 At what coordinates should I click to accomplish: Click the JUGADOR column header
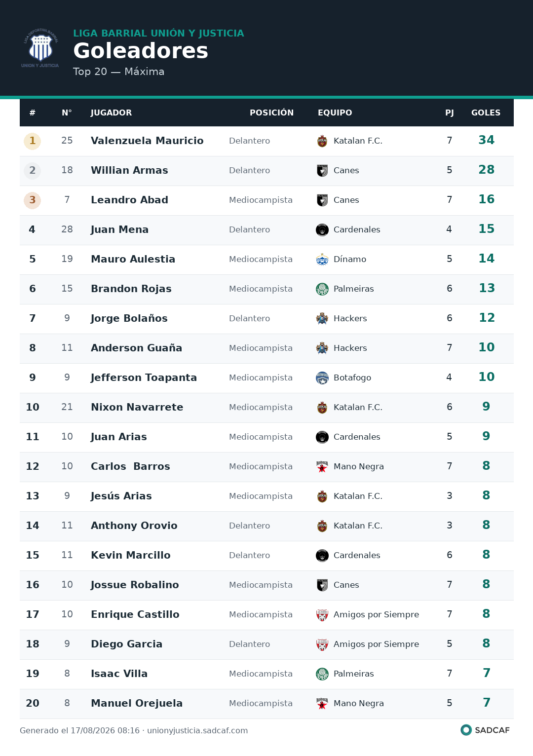coord(111,113)
